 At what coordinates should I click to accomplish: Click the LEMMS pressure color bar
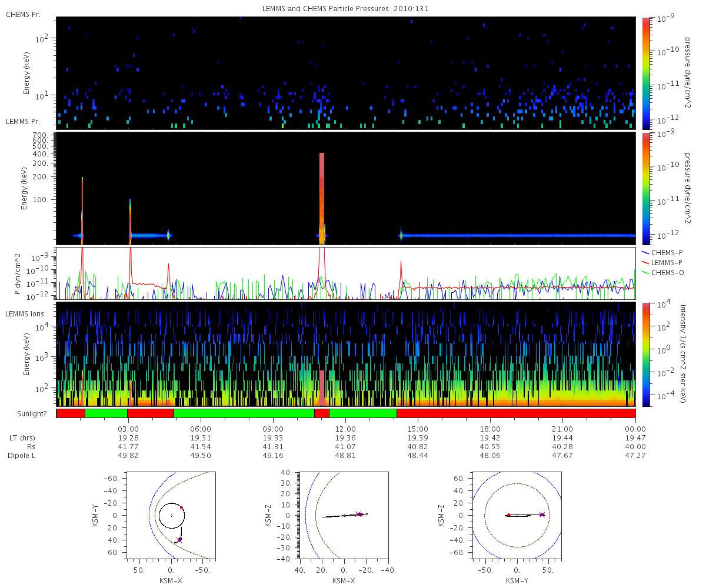pyautogui.click(x=645, y=188)
